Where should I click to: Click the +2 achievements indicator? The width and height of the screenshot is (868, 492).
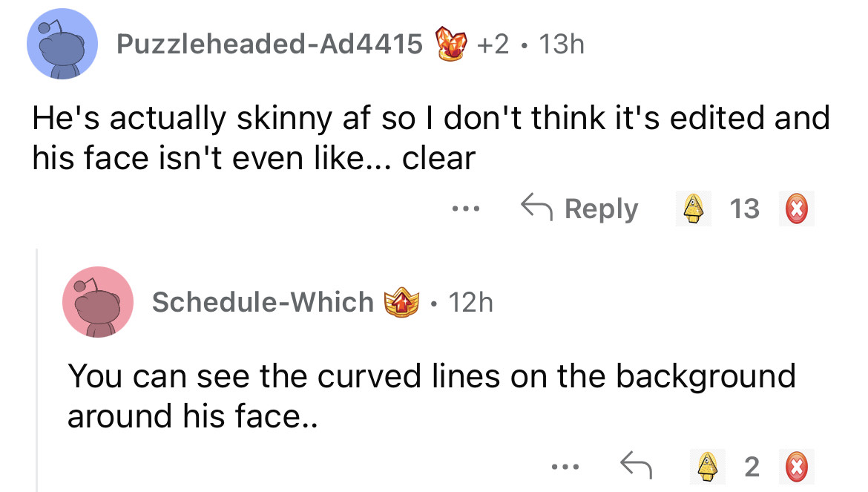494,45
